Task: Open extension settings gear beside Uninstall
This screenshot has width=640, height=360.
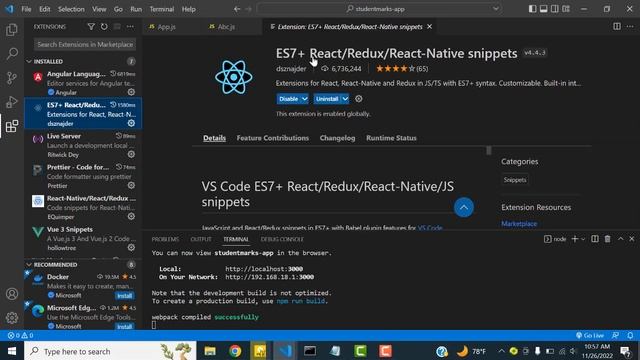Action: click(x=358, y=99)
